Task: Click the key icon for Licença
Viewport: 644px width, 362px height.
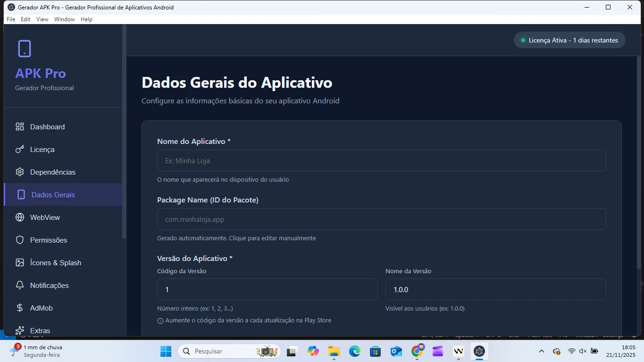Action: point(20,150)
